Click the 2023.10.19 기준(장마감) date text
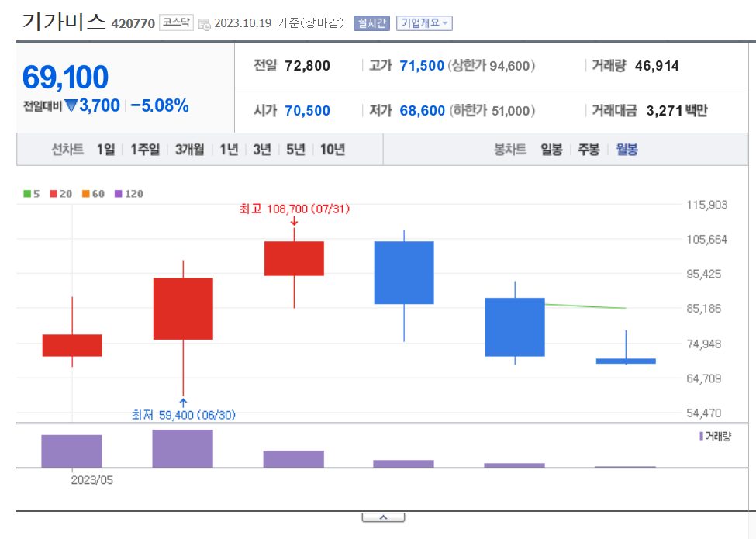 pyautogui.click(x=279, y=23)
